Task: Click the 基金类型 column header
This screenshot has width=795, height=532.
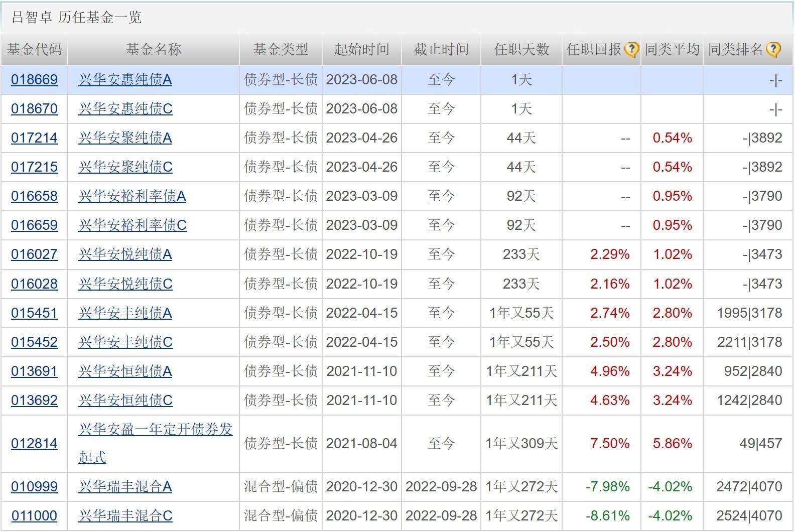Action: tap(281, 50)
